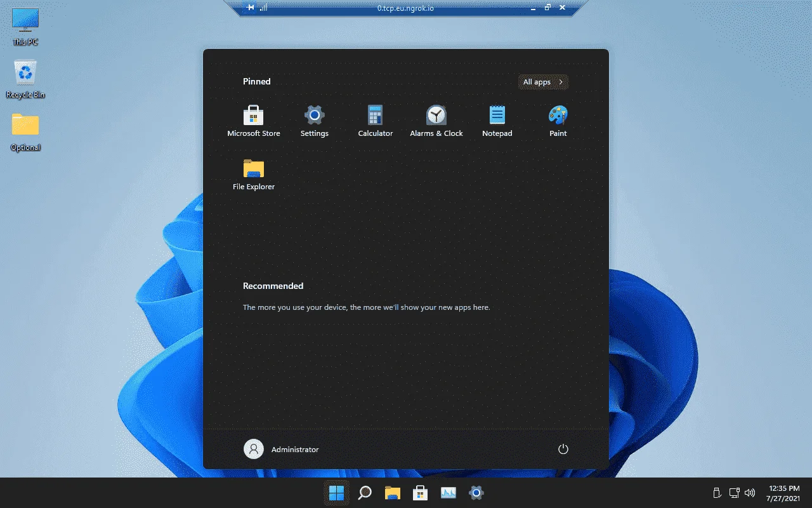
Task: Close the remote desktop connection
Action: pyautogui.click(x=563, y=8)
